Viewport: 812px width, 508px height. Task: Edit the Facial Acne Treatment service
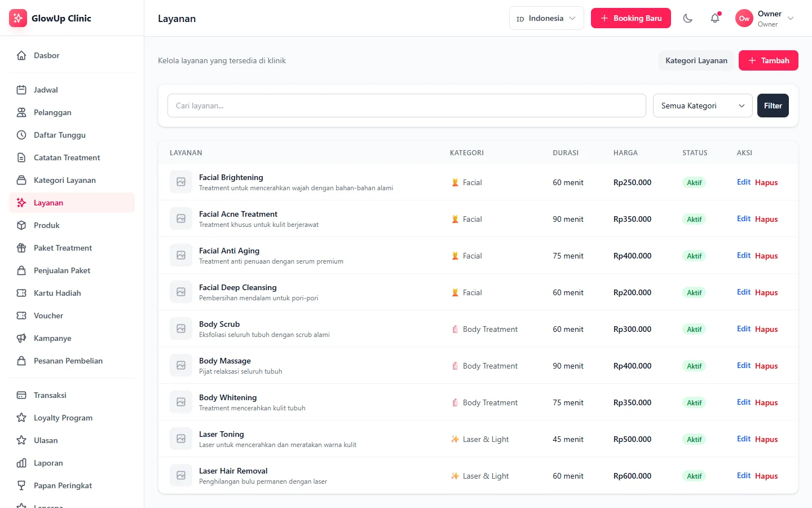click(743, 218)
